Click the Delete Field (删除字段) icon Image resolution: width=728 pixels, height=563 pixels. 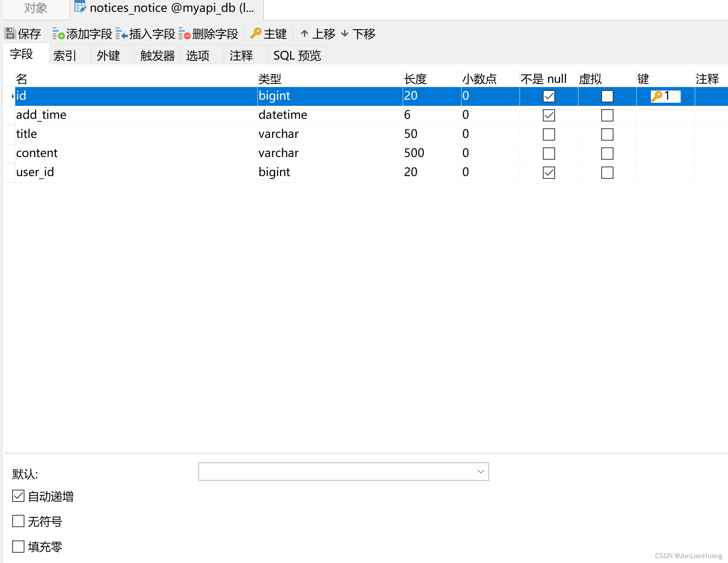click(x=184, y=34)
